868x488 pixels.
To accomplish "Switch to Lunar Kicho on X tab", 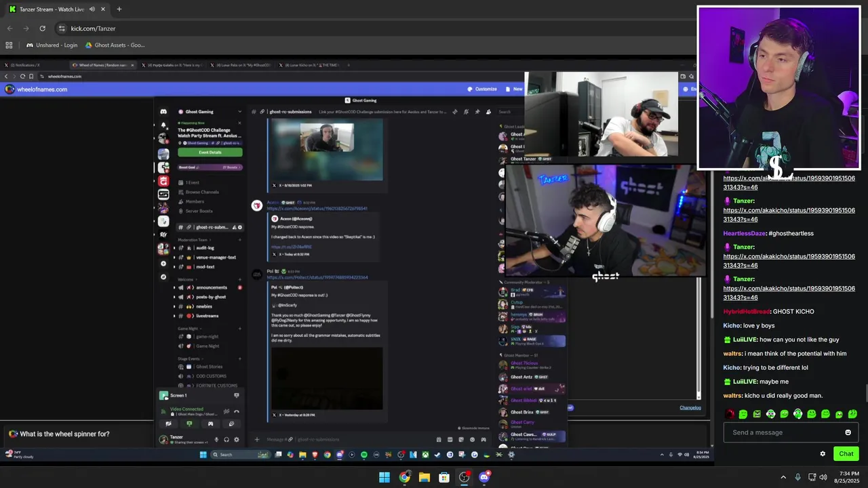I will [309, 65].
